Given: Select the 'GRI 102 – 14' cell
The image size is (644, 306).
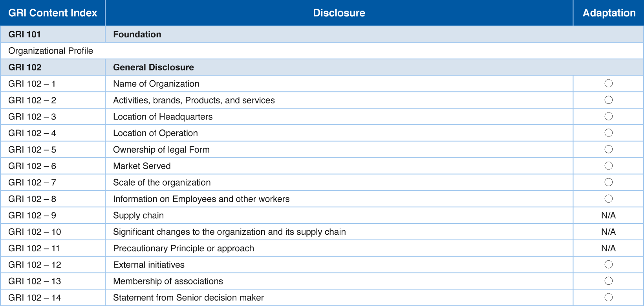Looking at the screenshot, I should pyautogui.click(x=53, y=298).
